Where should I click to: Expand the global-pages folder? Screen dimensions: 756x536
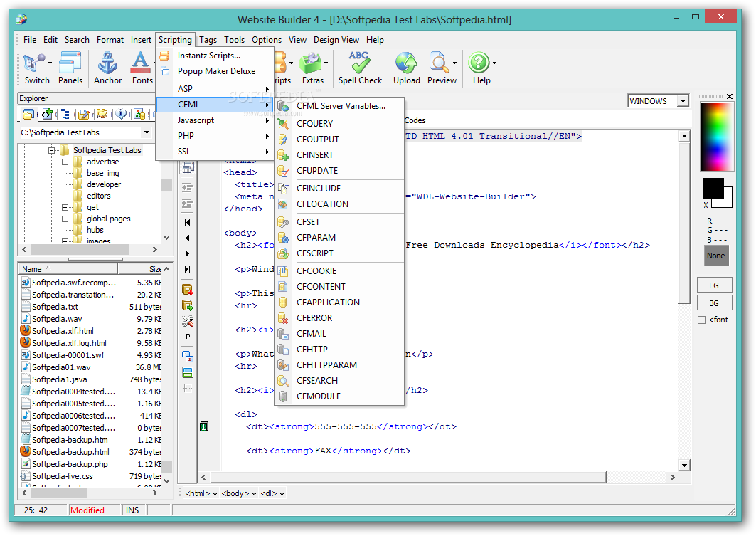click(x=65, y=219)
